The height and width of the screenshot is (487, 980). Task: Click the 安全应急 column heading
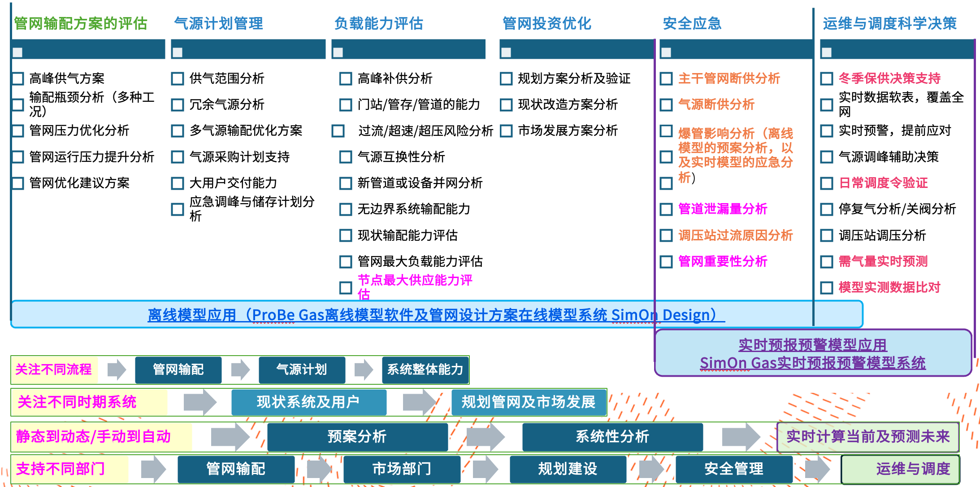(x=692, y=23)
